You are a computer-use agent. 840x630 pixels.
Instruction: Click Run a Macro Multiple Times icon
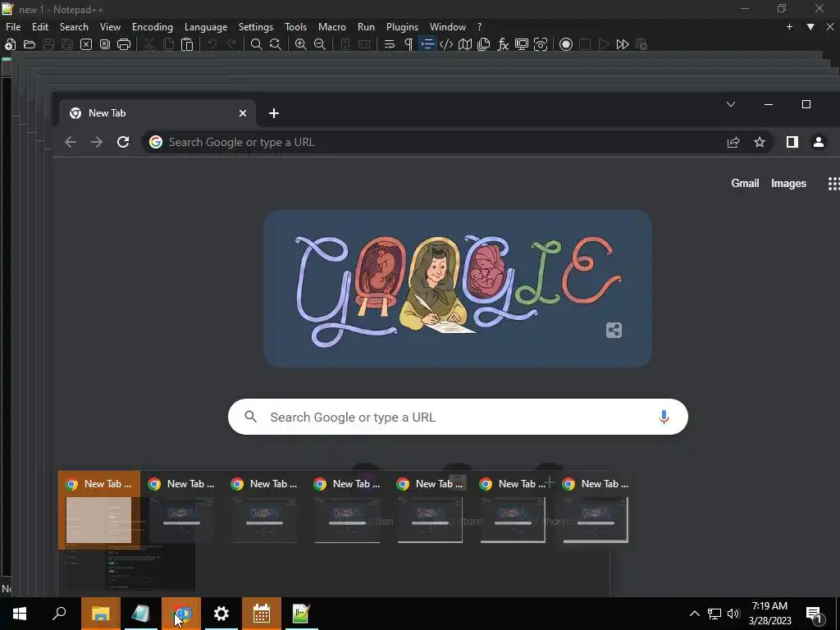623,44
